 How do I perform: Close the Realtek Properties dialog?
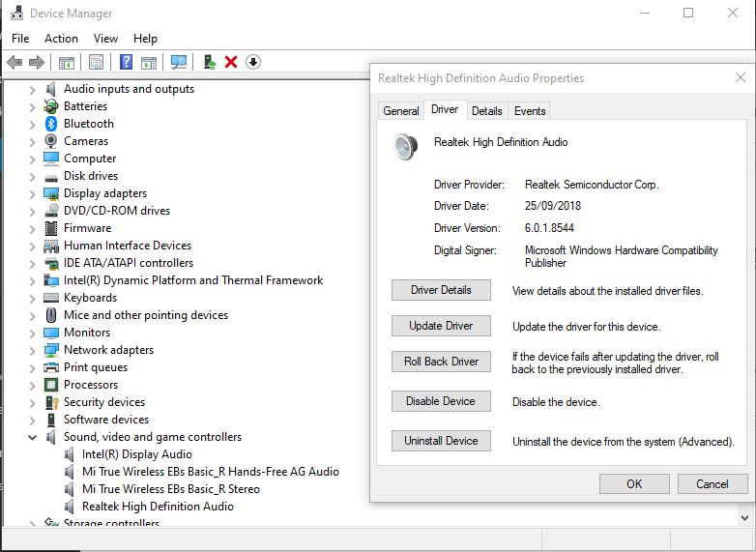click(x=741, y=77)
